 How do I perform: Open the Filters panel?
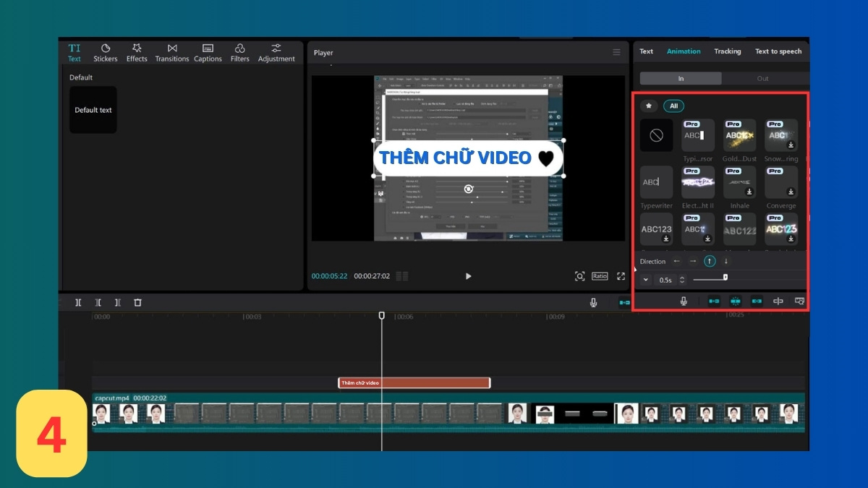pos(240,51)
